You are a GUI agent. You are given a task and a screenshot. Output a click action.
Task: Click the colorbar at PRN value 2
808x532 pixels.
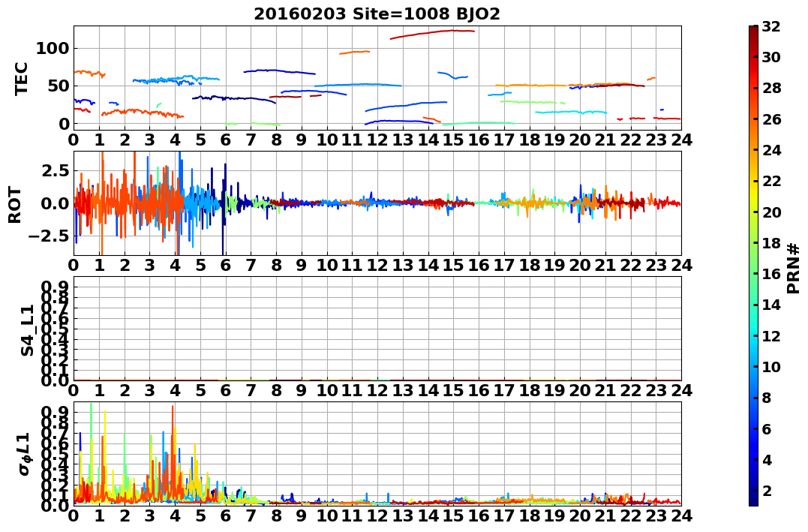click(753, 491)
